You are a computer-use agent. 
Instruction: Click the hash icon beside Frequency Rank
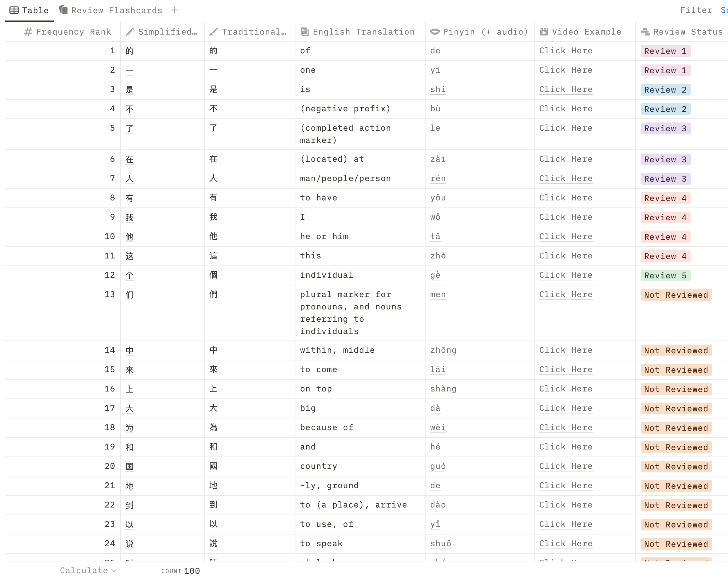click(28, 32)
